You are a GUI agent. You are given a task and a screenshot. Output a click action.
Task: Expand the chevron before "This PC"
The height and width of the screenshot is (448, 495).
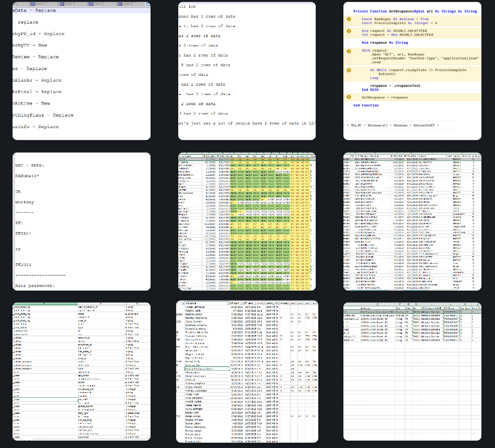click(x=348, y=125)
